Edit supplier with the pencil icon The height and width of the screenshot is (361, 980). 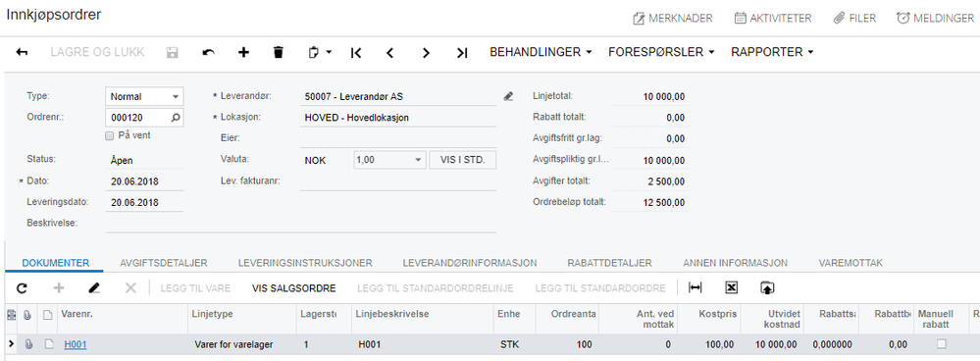coord(509,97)
